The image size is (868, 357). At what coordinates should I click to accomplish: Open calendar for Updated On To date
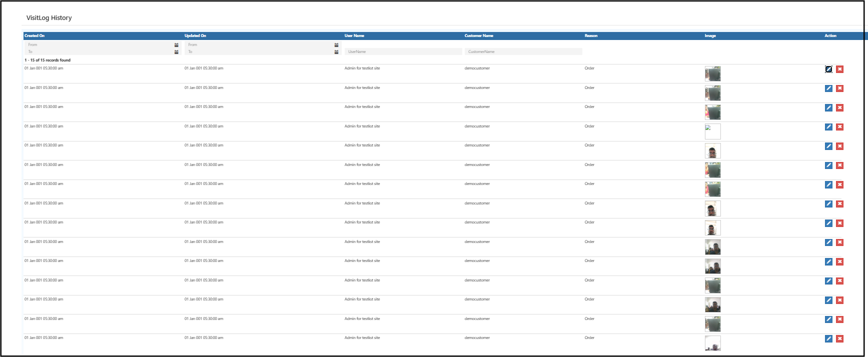tap(336, 52)
